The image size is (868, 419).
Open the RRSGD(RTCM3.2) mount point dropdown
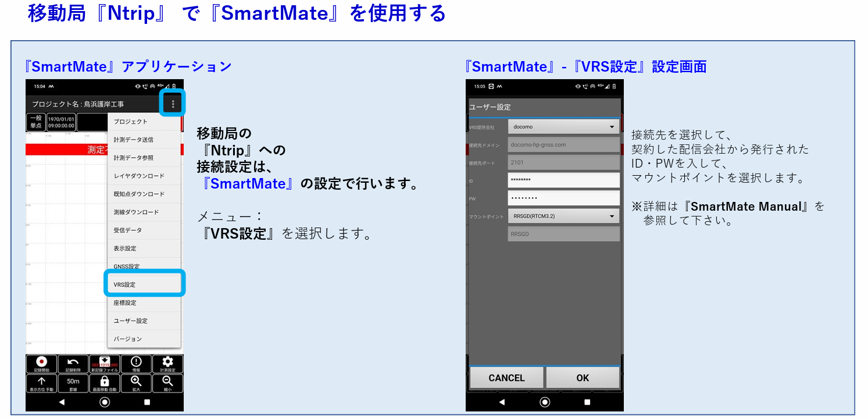pyautogui.click(x=563, y=216)
